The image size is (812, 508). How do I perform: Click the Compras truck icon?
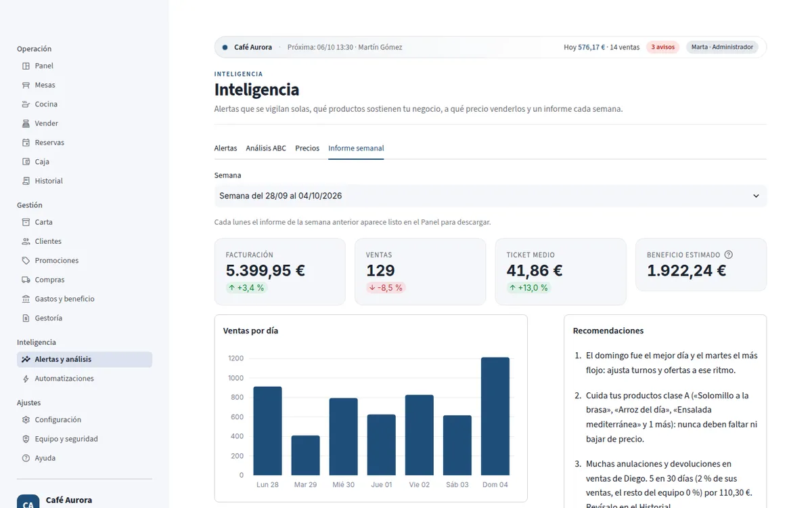pyautogui.click(x=26, y=280)
